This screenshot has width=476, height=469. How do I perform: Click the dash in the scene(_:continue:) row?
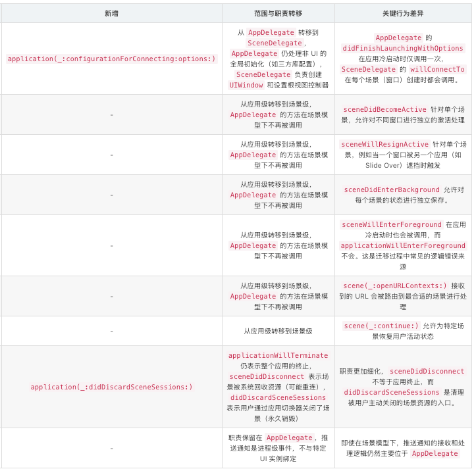tap(112, 332)
